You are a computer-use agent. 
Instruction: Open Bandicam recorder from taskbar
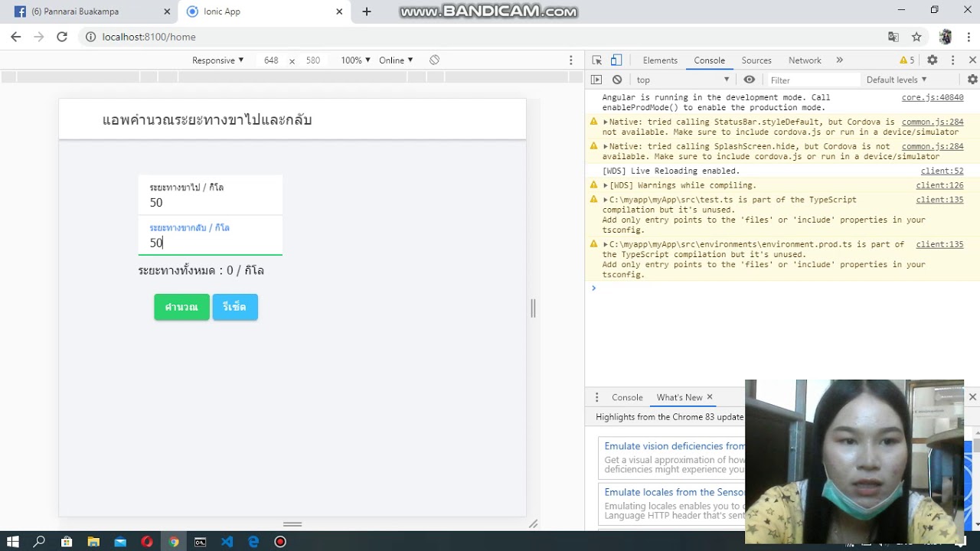tap(280, 542)
